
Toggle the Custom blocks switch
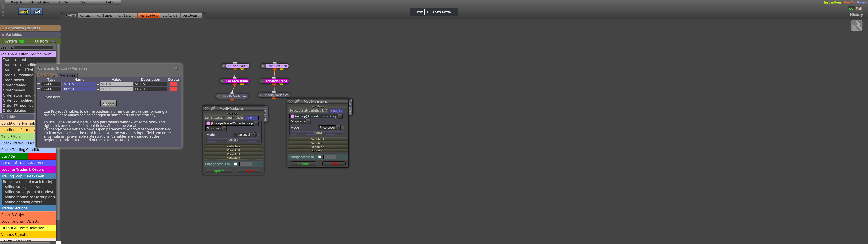pos(53,42)
